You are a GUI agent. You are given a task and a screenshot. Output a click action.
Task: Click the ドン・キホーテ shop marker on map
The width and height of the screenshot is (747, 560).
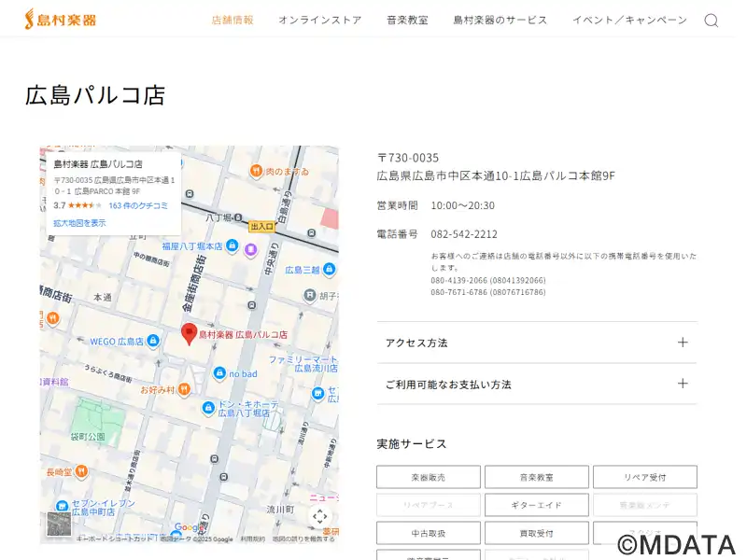coord(208,408)
